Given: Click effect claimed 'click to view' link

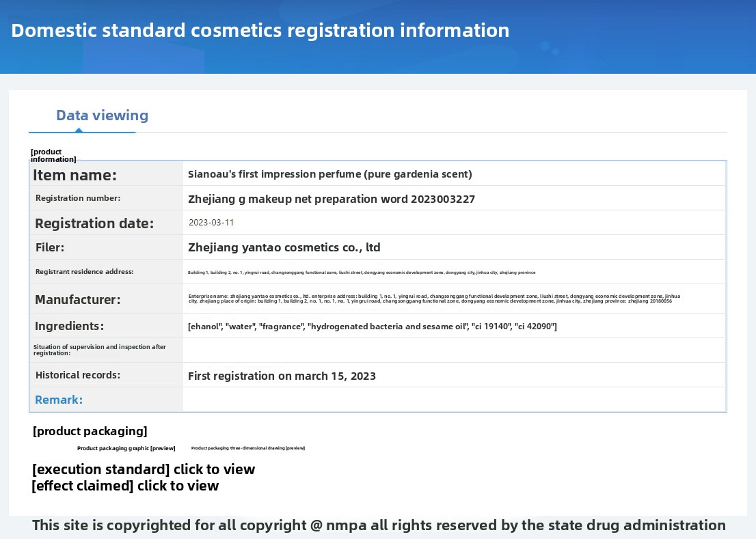Looking at the screenshot, I should click(178, 486).
